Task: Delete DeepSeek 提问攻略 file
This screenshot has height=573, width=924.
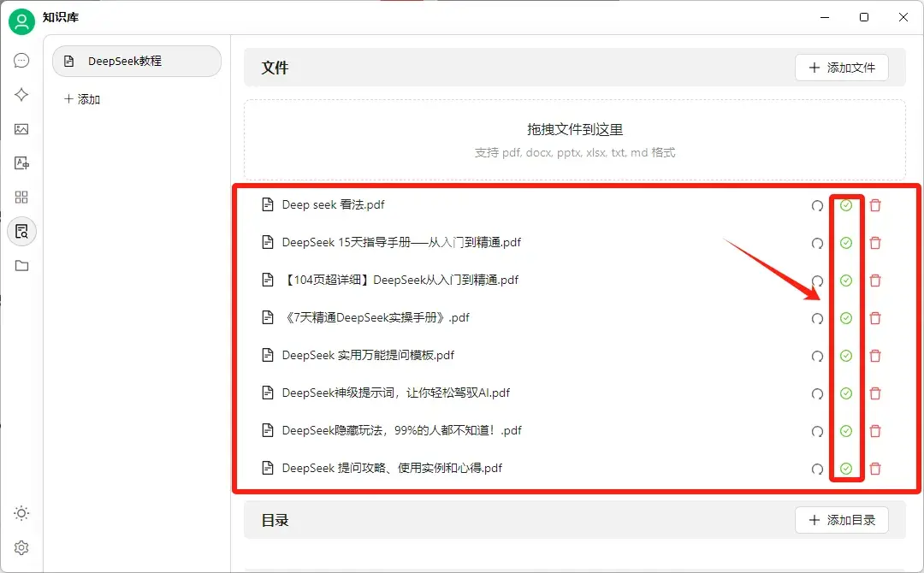Action: click(876, 470)
